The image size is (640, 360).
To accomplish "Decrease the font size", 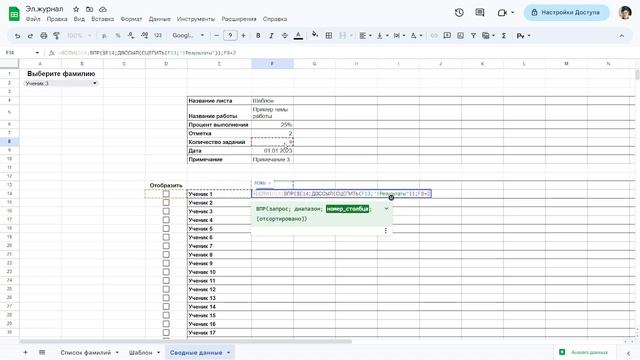I will click(x=217, y=36).
